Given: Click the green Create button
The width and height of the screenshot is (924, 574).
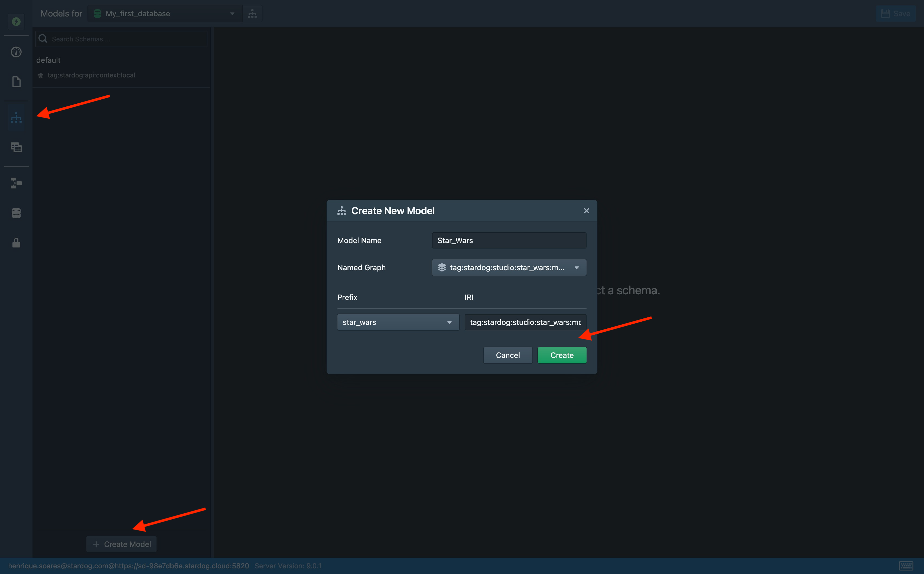Looking at the screenshot, I should tap(561, 355).
